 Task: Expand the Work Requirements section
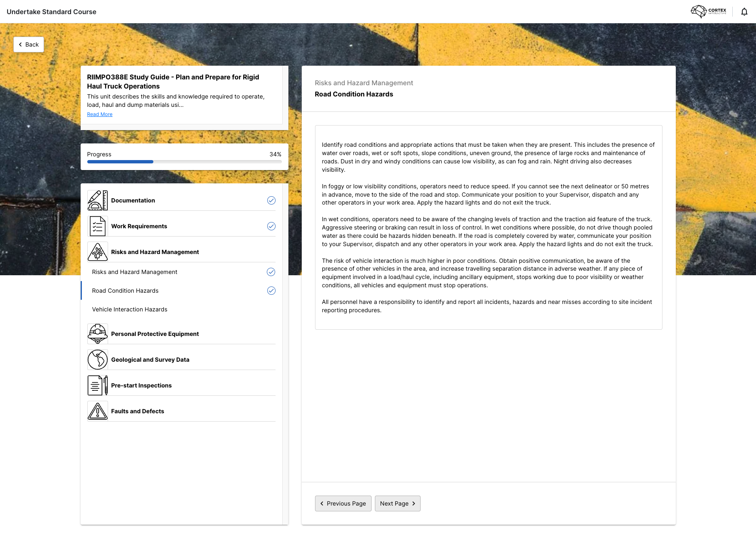tap(182, 226)
